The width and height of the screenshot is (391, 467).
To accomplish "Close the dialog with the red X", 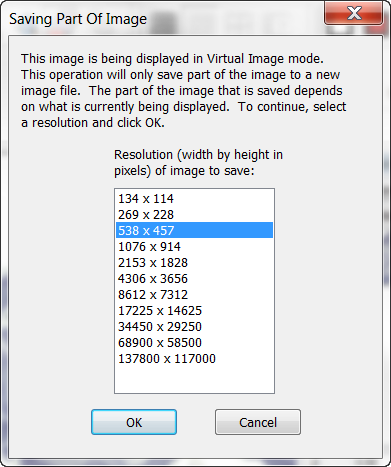I will coord(354,13).
